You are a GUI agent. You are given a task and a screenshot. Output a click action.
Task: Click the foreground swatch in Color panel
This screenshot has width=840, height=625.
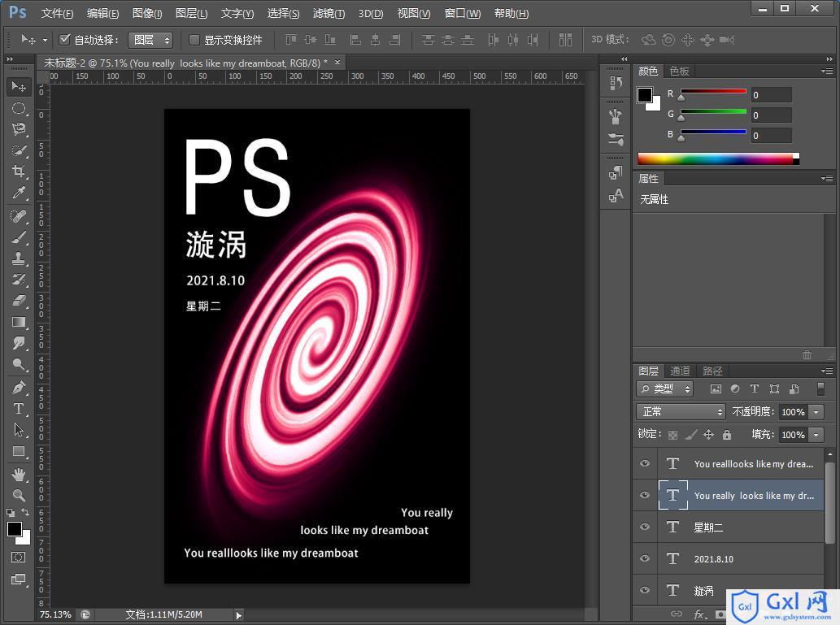pos(645,95)
